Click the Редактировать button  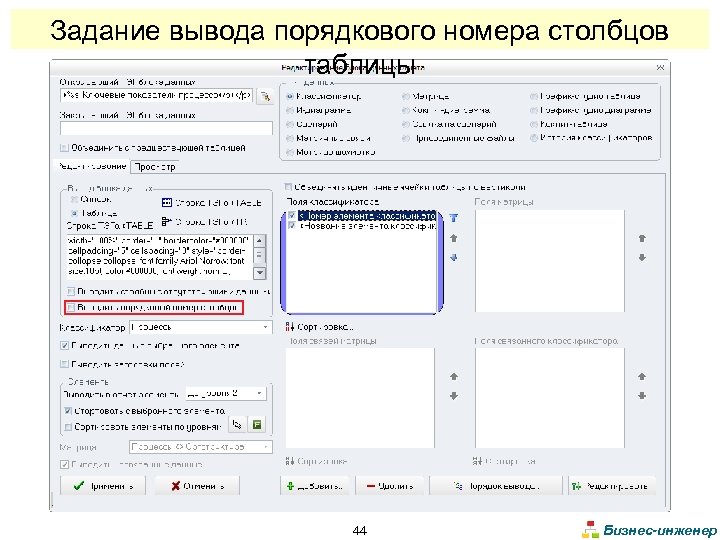pos(613,486)
